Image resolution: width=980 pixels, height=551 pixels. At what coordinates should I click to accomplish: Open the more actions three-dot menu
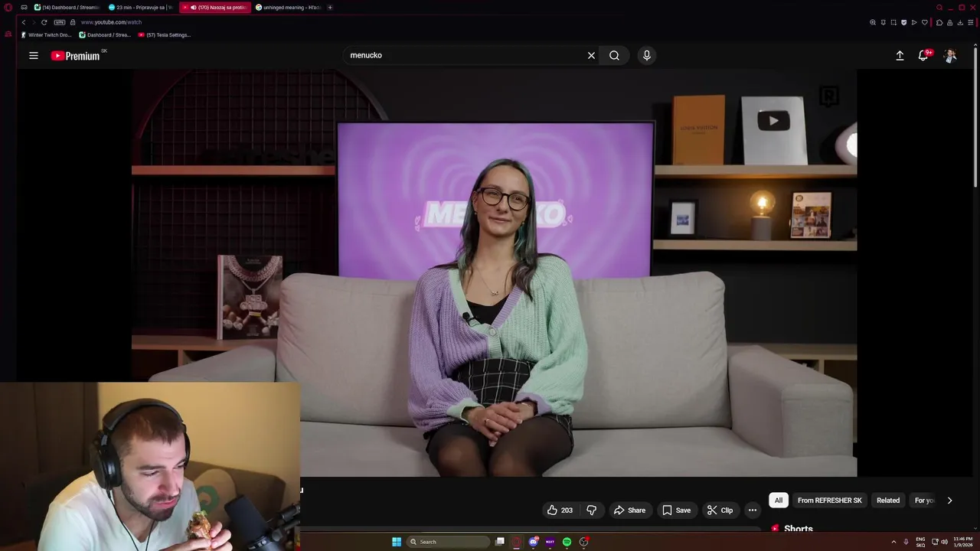(753, 510)
